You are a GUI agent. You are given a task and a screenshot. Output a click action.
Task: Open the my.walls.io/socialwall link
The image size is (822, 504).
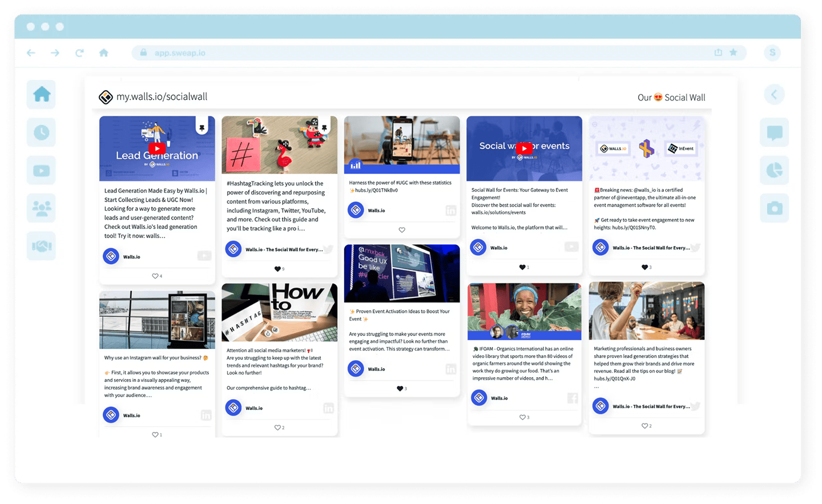pos(162,97)
